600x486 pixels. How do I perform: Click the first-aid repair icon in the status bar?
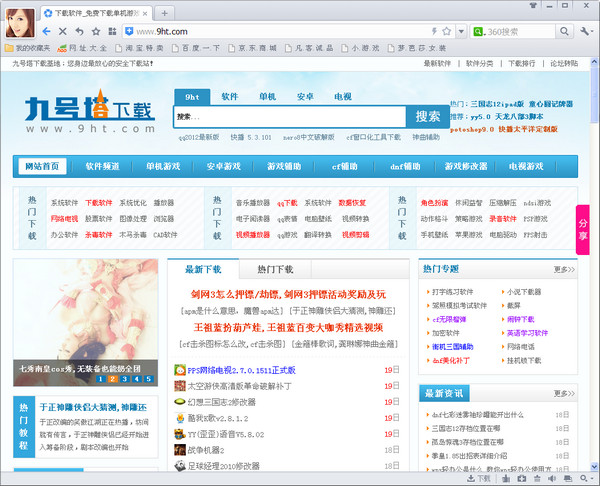(x=522, y=478)
